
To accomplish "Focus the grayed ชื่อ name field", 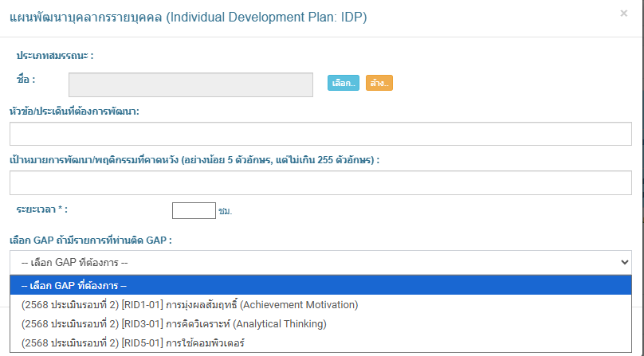I will (190, 85).
